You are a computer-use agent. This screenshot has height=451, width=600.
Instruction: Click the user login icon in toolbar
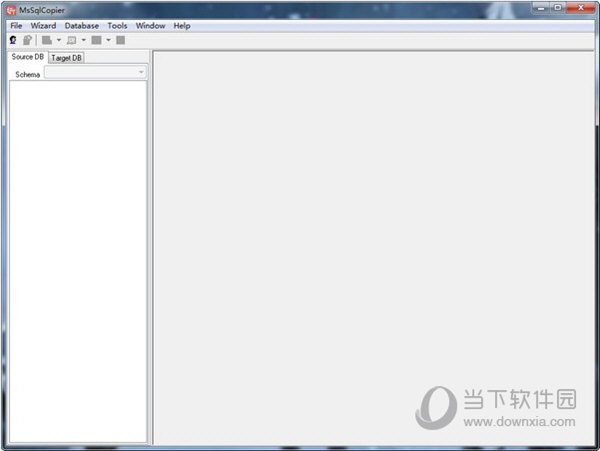point(13,40)
